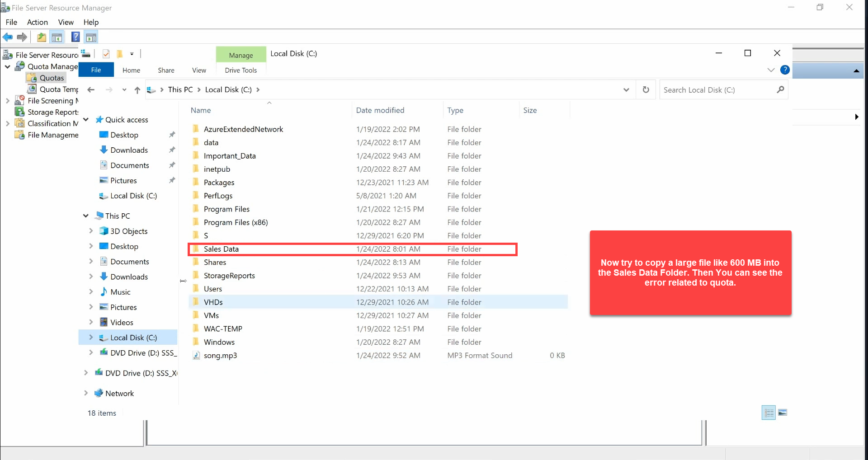Viewport: 868px width, 460px height.
Task: Collapse the This PC node
Action: pyautogui.click(x=85, y=216)
